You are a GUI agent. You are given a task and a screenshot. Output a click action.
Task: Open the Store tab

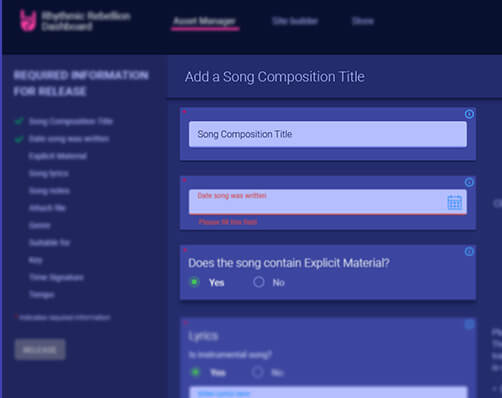(363, 21)
